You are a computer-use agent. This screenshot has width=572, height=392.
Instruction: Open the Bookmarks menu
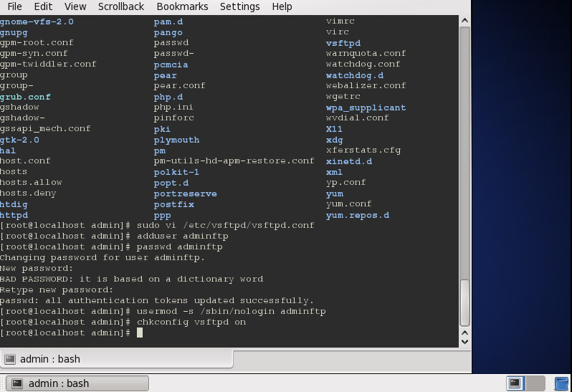(182, 6)
